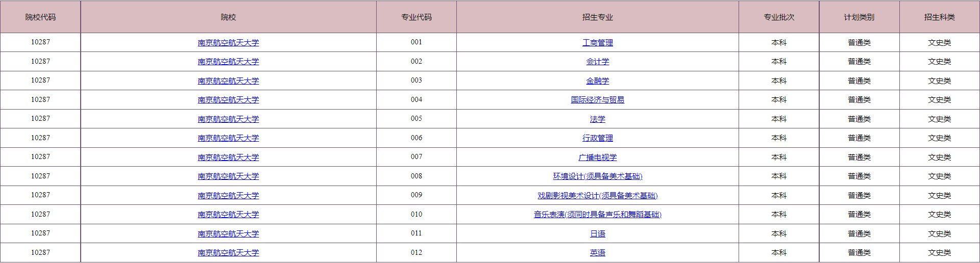This screenshot has height=263, width=980.
Task: Click the 计划类别 column header
Action: tap(859, 17)
